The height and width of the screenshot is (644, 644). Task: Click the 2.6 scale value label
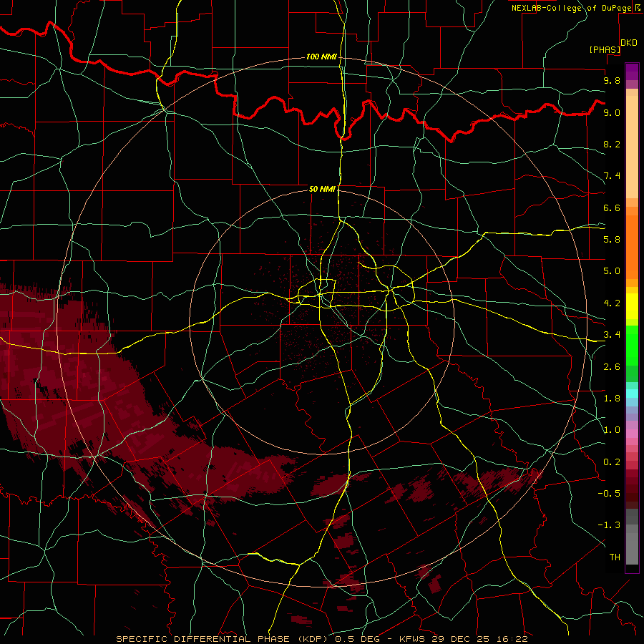click(x=612, y=367)
